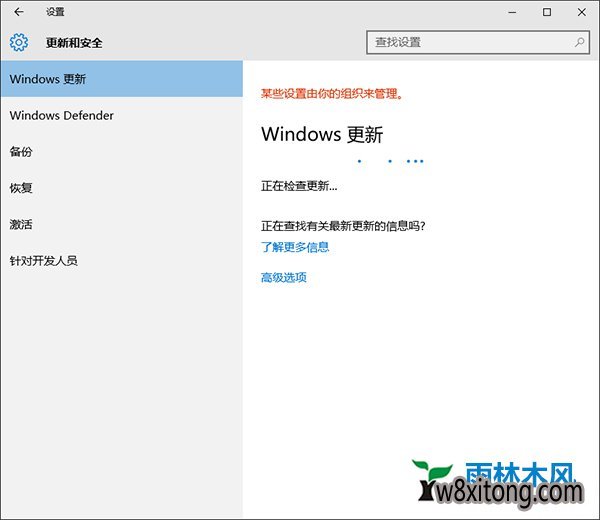This screenshot has height=520, width=600.
Task: Open 高级选项 link
Action: [x=283, y=277]
